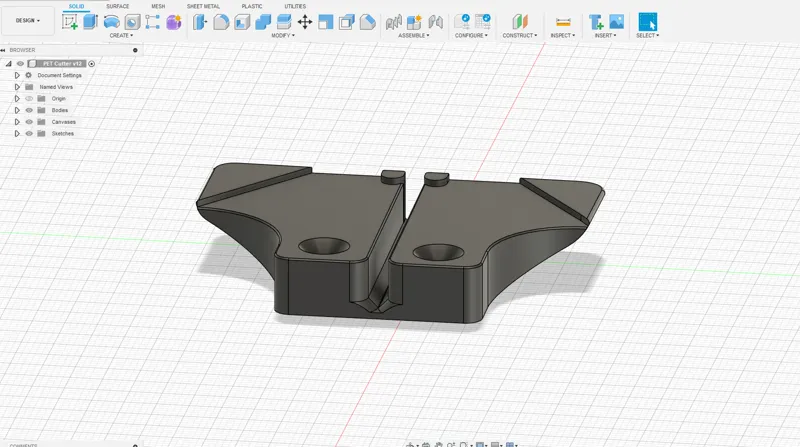Switch to the Surface tab
Image resolution: width=800 pixels, height=447 pixels.
[x=117, y=6]
